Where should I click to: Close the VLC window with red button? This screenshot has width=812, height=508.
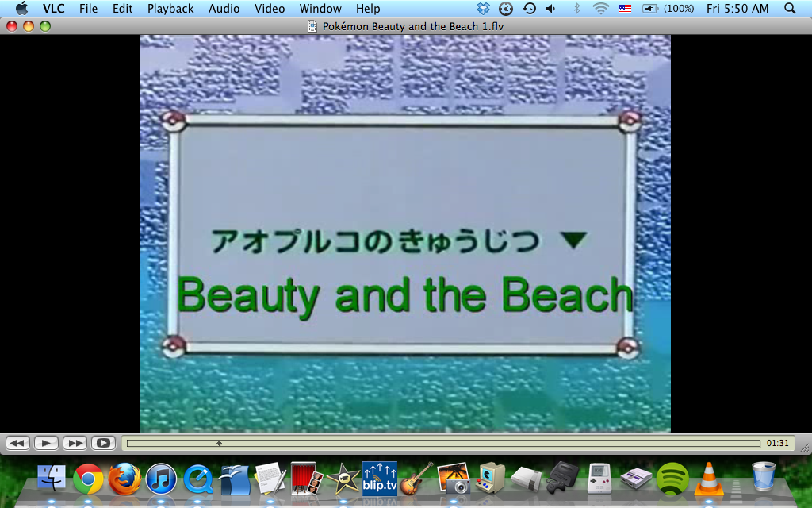click(x=12, y=26)
